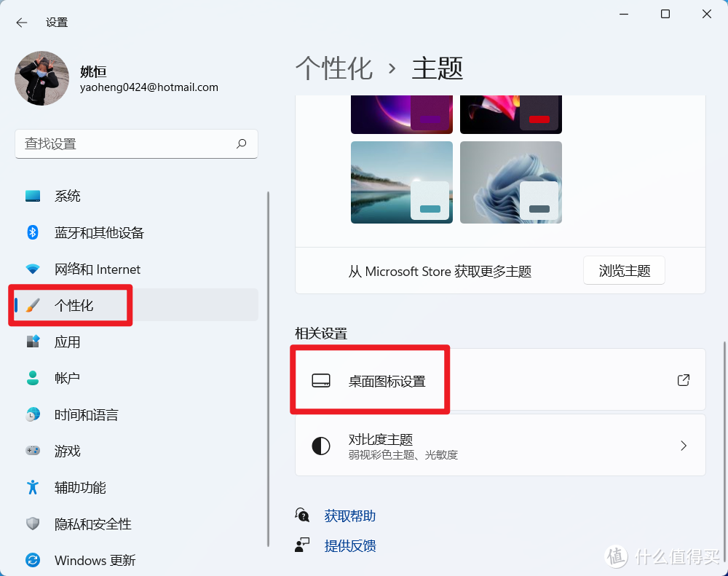Open the 获取帮助 link
The height and width of the screenshot is (576, 728).
349,516
